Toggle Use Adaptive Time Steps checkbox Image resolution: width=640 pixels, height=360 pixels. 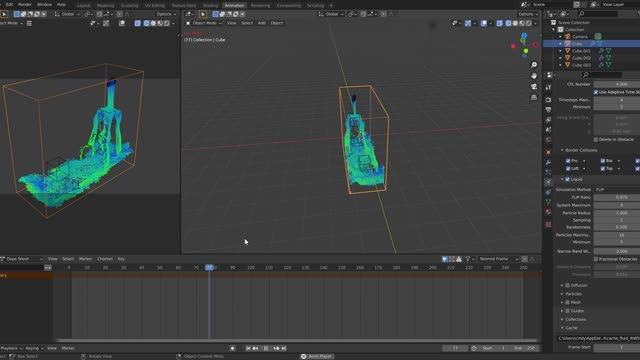[x=596, y=92]
